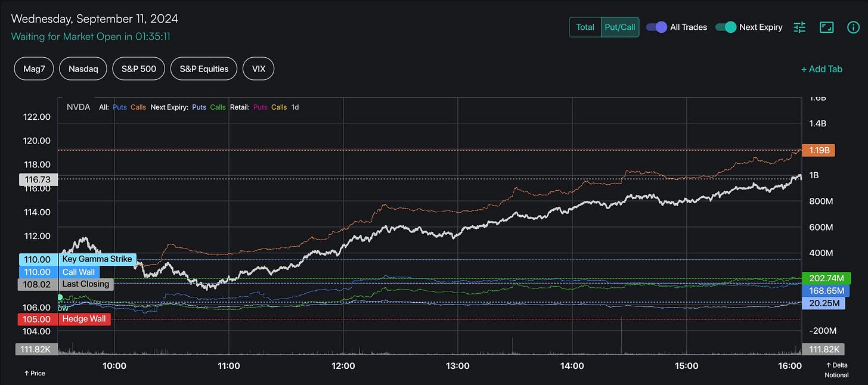Screen dimensions: 868x385
Task: Click the All Puts legend entry
Action: (x=120, y=107)
